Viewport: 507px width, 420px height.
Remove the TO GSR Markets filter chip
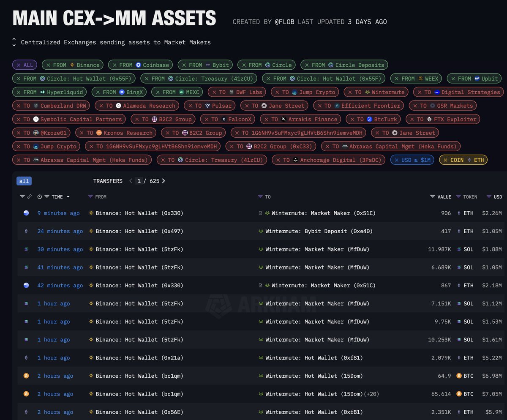416,106
